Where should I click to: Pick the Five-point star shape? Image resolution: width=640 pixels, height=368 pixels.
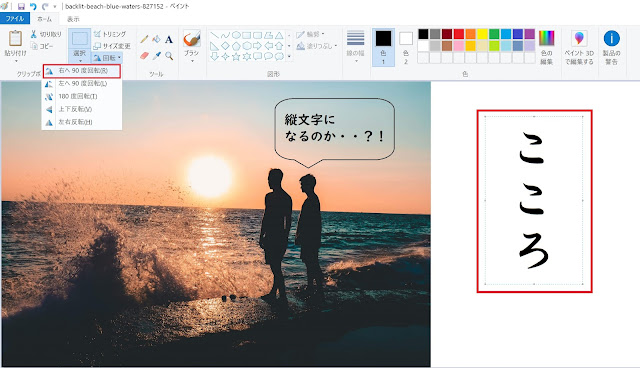[x=236, y=56]
